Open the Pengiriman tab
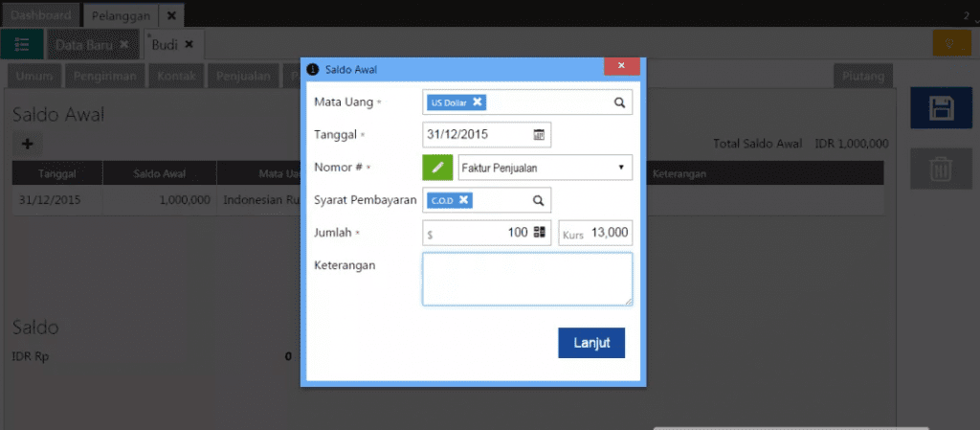Image resolution: width=980 pixels, height=430 pixels. 105,77
